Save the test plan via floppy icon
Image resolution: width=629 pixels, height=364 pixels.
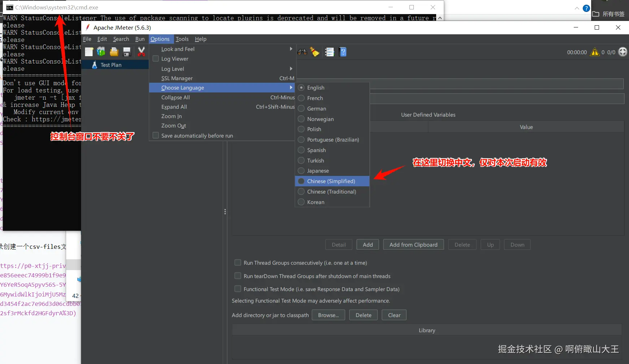(x=127, y=52)
